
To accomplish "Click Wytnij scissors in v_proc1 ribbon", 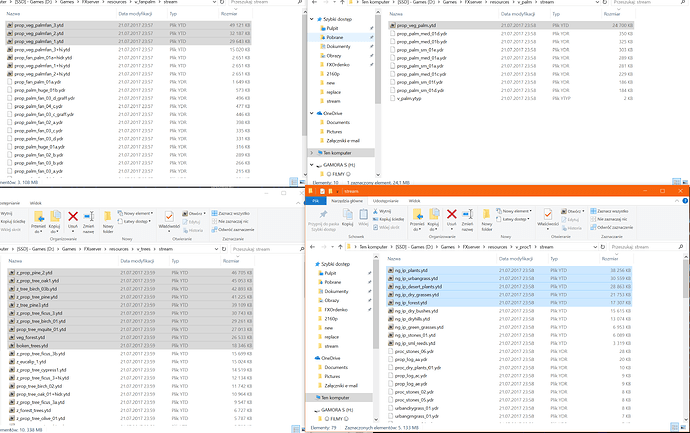I will [x=382, y=211].
